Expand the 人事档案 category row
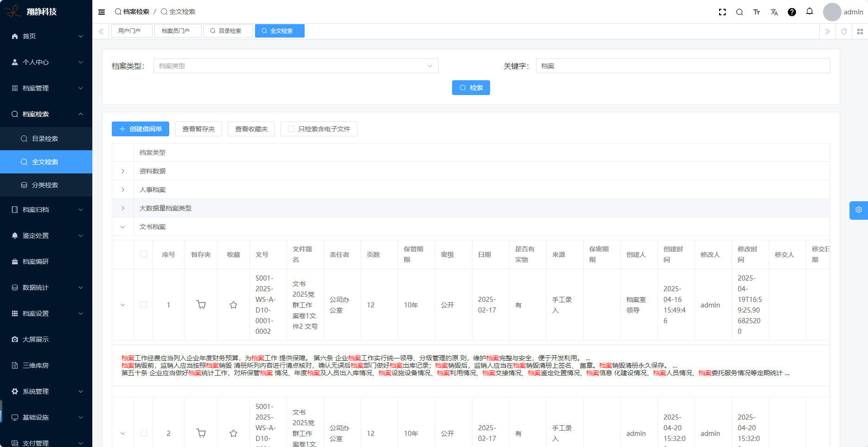This screenshot has height=447, width=868. (x=123, y=190)
